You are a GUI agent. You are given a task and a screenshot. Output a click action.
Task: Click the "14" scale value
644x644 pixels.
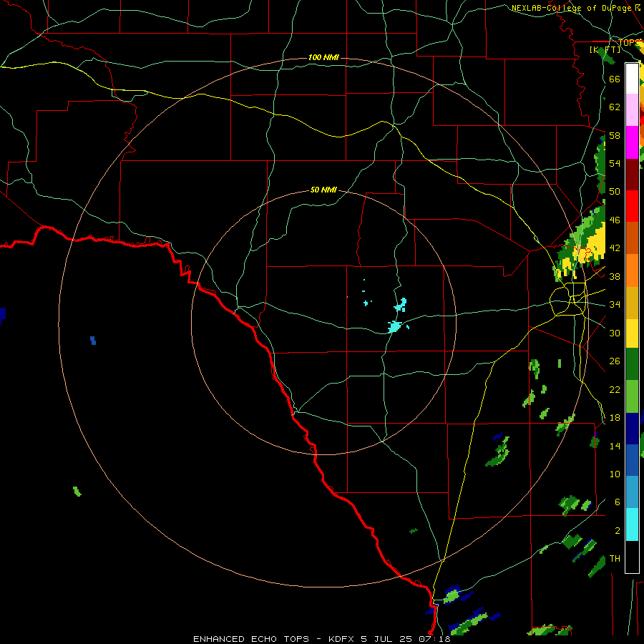pyautogui.click(x=615, y=446)
